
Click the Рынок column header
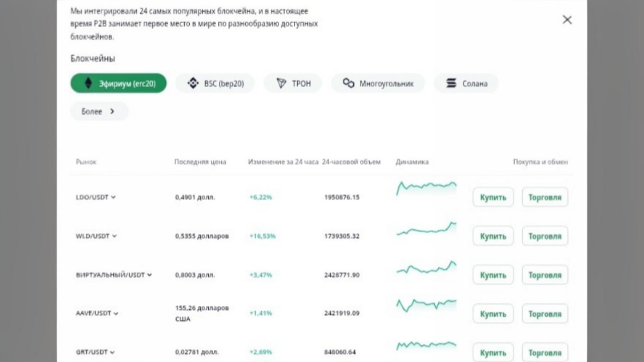pos(86,162)
